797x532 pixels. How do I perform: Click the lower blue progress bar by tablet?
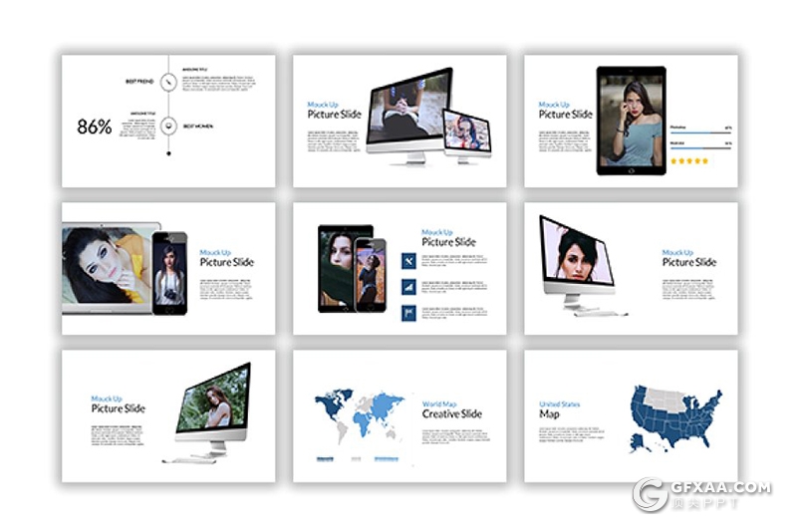click(700, 147)
